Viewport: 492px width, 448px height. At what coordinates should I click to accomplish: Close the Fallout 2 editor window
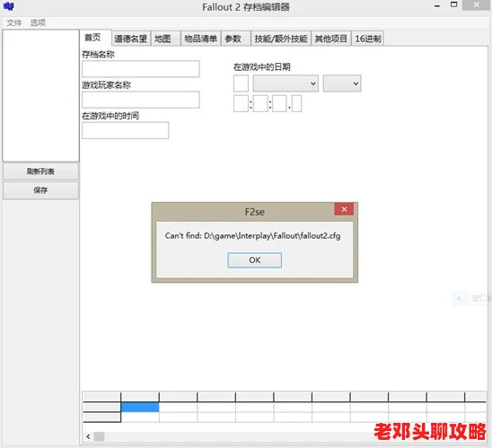(477, 5)
